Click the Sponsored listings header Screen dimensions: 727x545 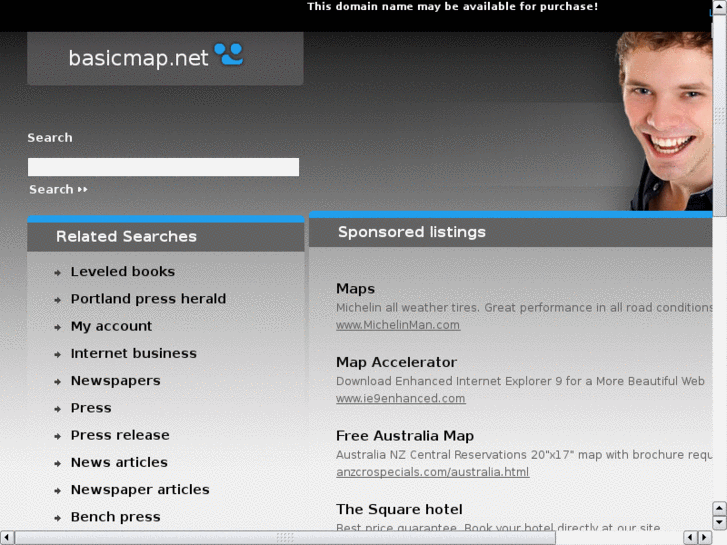click(x=412, y=232)
